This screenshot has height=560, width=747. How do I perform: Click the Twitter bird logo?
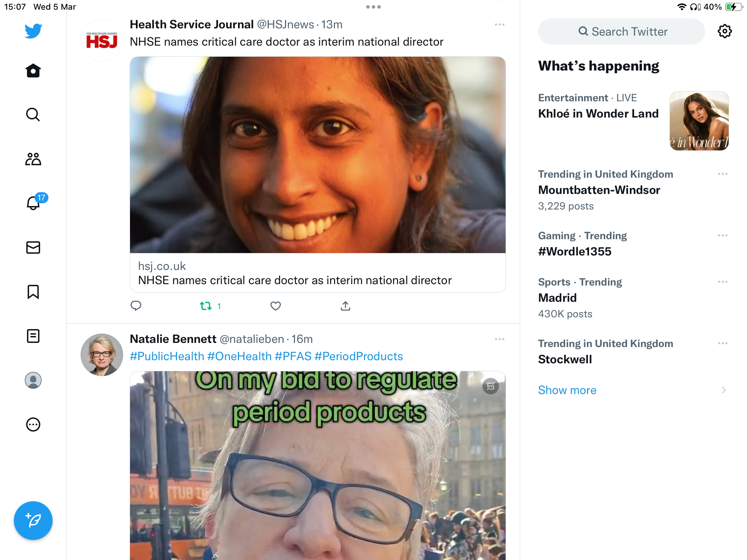click(x=33, y=31)
